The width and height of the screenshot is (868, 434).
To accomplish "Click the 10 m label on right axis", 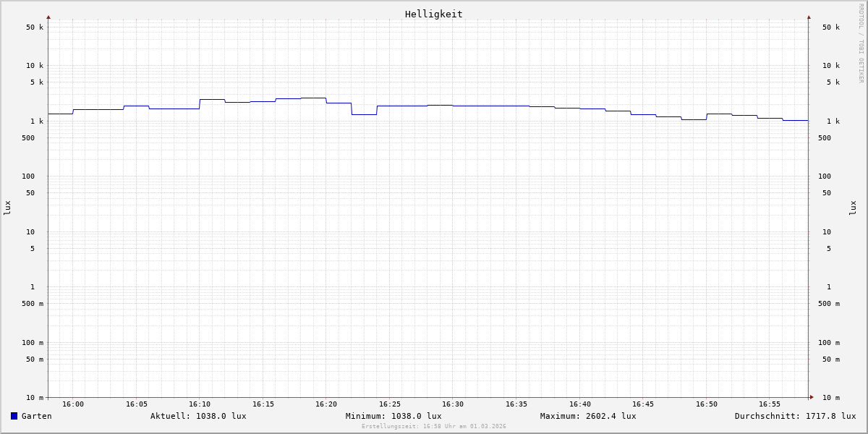I will pos(831,398).
